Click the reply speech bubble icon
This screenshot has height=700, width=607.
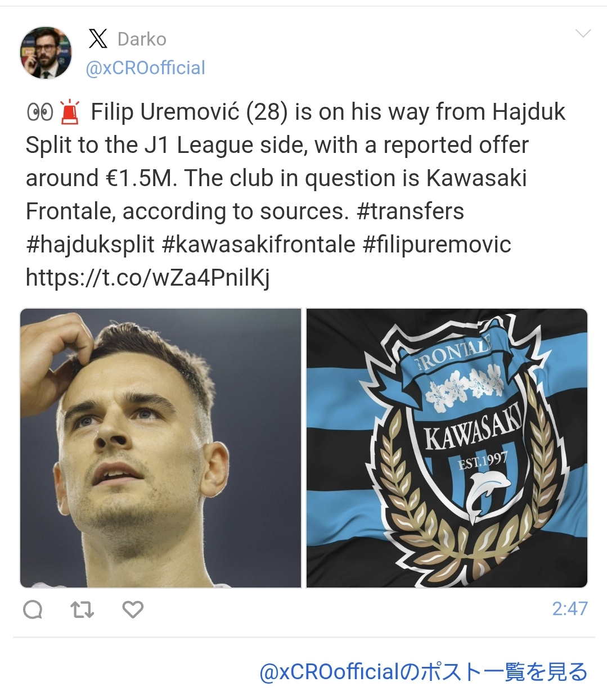pyautogui.click(x=33, y=609)
